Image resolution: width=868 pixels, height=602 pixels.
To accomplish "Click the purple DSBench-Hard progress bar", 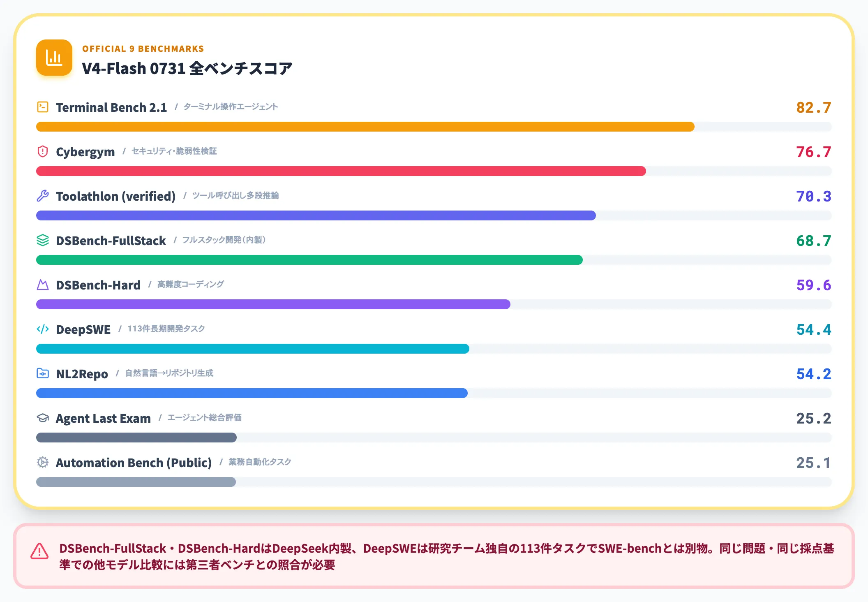I will click(273, 304).
